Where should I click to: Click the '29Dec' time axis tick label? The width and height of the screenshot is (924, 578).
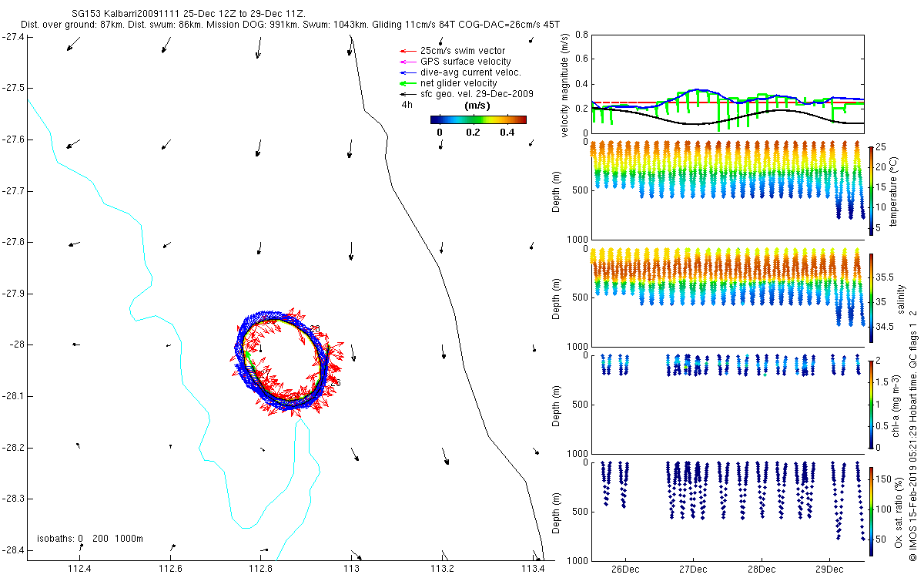829,570
